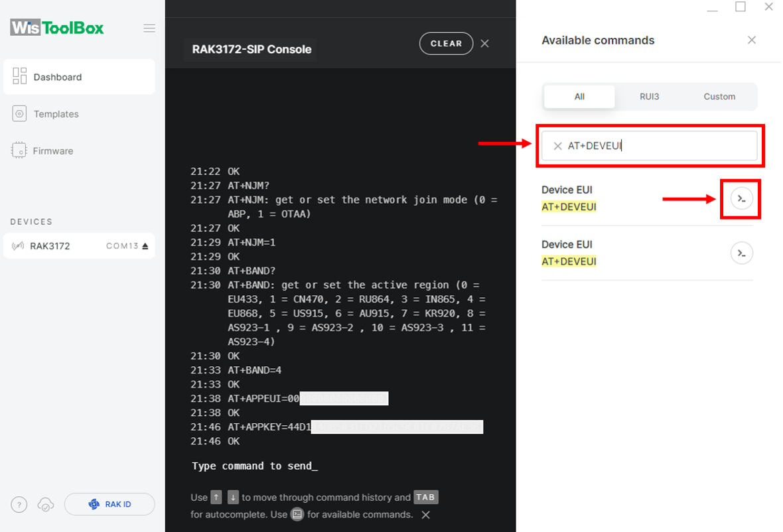Click the Templates icon in sidebar
Image resolution: width=783 pixels, height=532 pixels.
pyautogui.click(x=19, y=114)
